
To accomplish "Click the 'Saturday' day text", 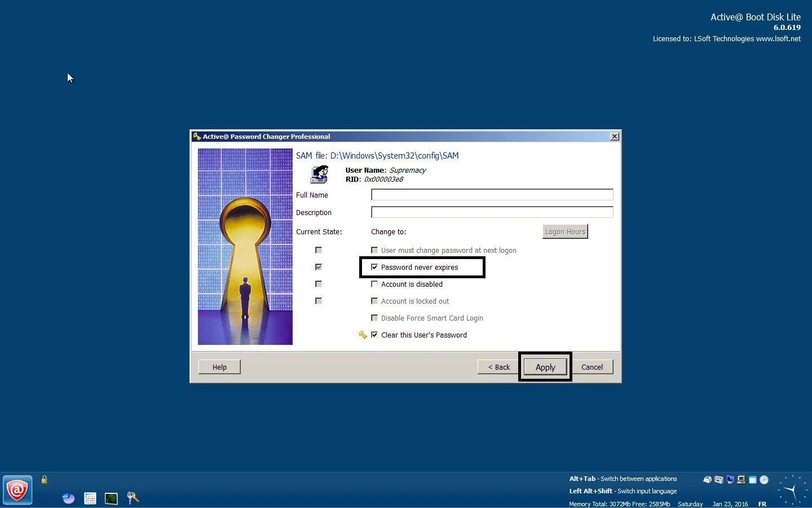I will click(x=690, y=504).
